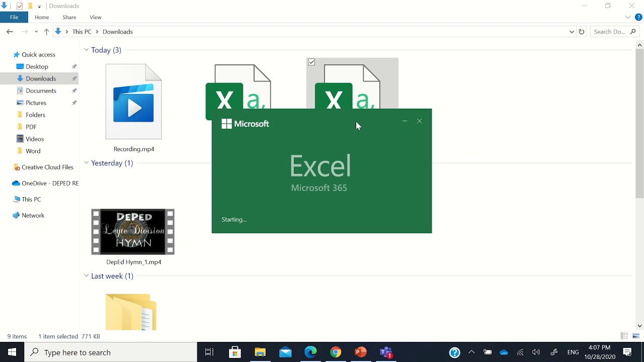Screen dimensions: 644x362
Task: Open the Action Center notifications icon
Action: click(x=628, y=352)
